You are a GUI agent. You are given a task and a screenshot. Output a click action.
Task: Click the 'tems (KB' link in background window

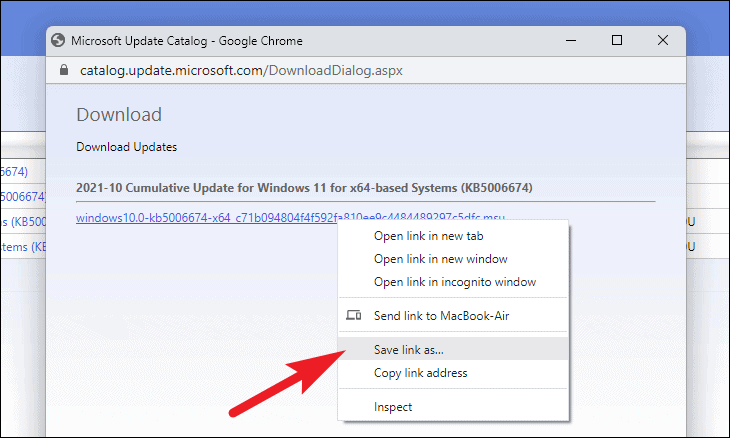[x=23, y=247]
